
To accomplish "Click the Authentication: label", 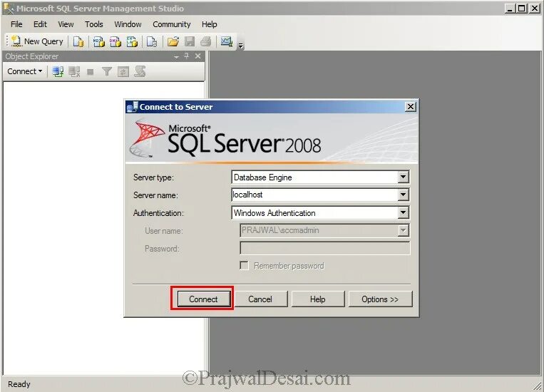I will (x=158, y=213).
